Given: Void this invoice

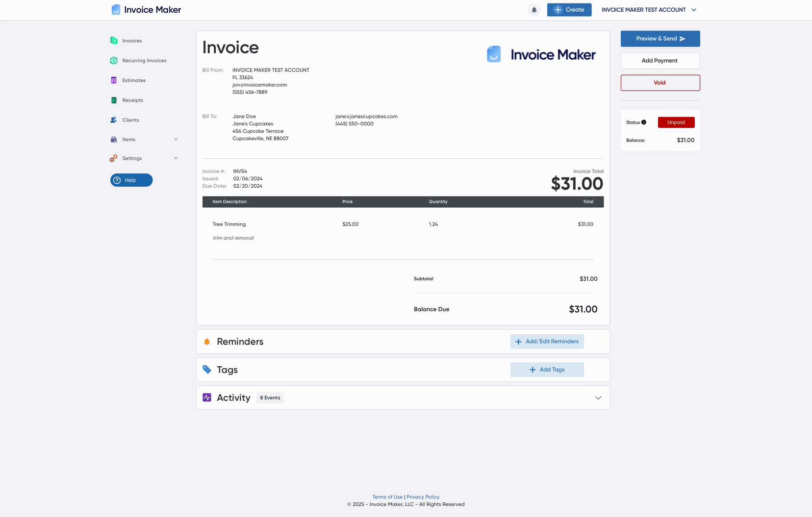Looking at the screenshot, I should (x=660, y=83).
